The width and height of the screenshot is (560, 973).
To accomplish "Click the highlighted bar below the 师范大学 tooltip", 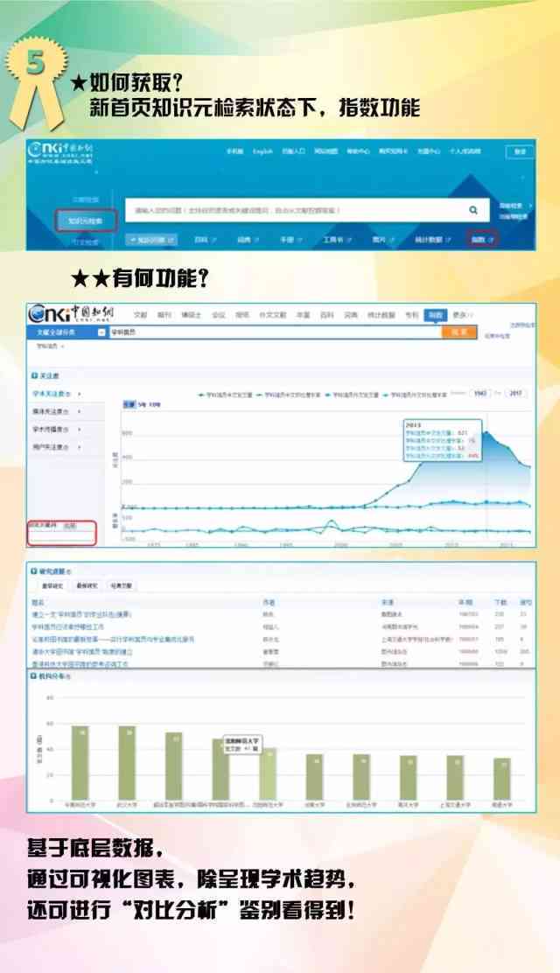I will point(267,773).
